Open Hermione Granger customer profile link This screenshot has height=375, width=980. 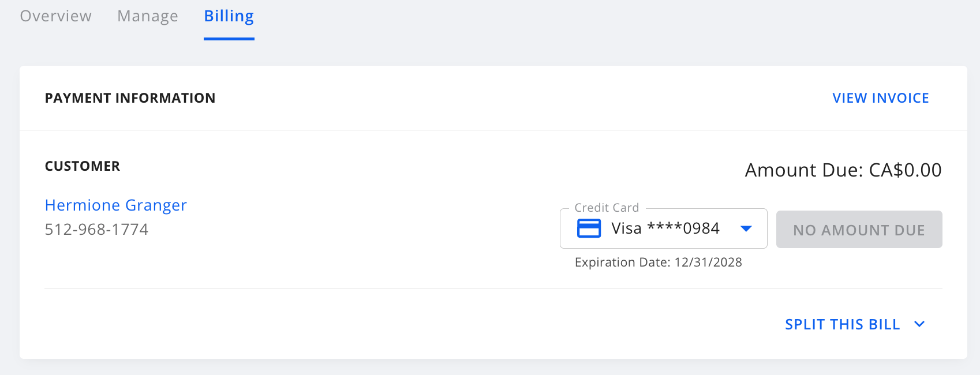tap(116, 205)
